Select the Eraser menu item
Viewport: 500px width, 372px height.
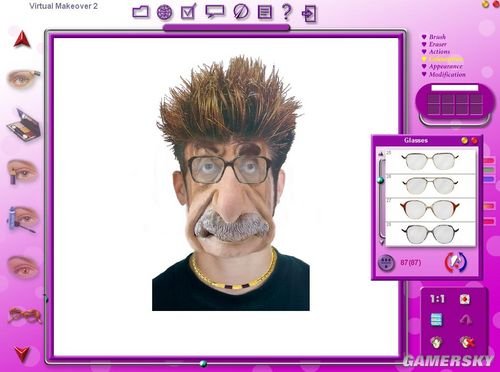tap(437, 44)
